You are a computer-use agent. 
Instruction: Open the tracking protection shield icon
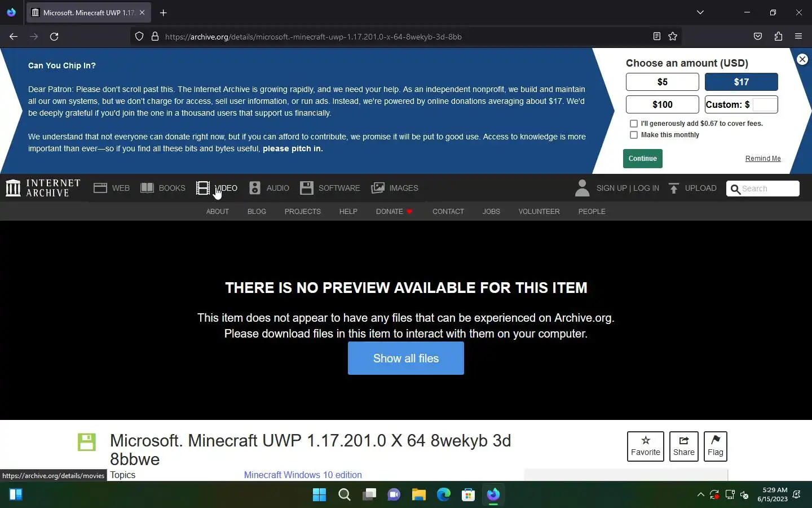coord(139,37)
